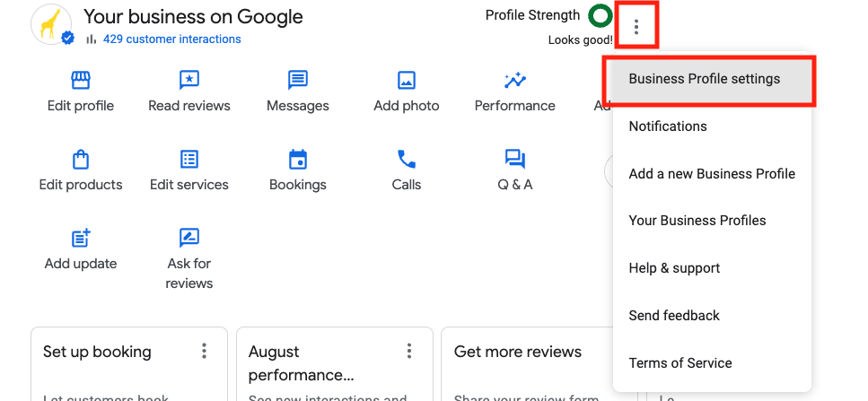Open the Edit profile storefront icon
Screen dimensions: 868x401
coord(81,81)
